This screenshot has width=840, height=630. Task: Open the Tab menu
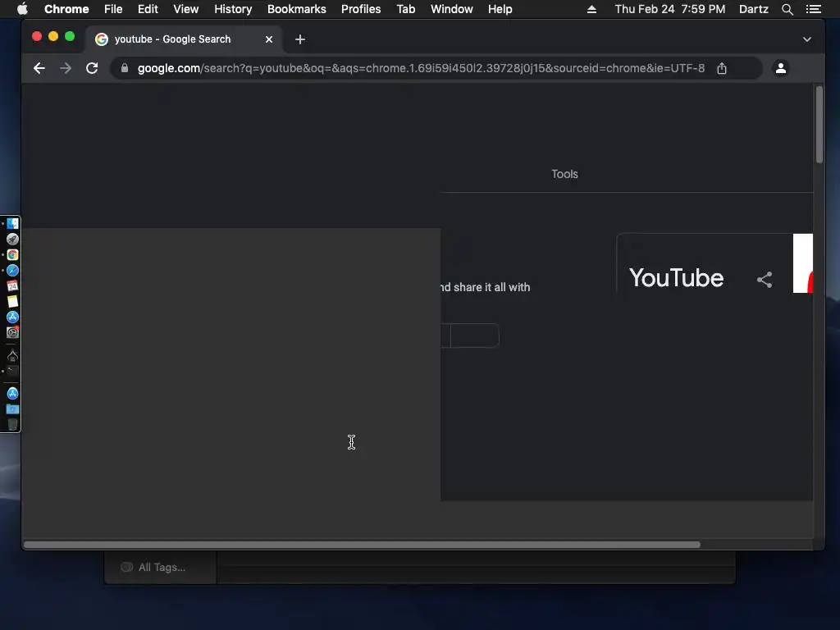pos(405,9)
